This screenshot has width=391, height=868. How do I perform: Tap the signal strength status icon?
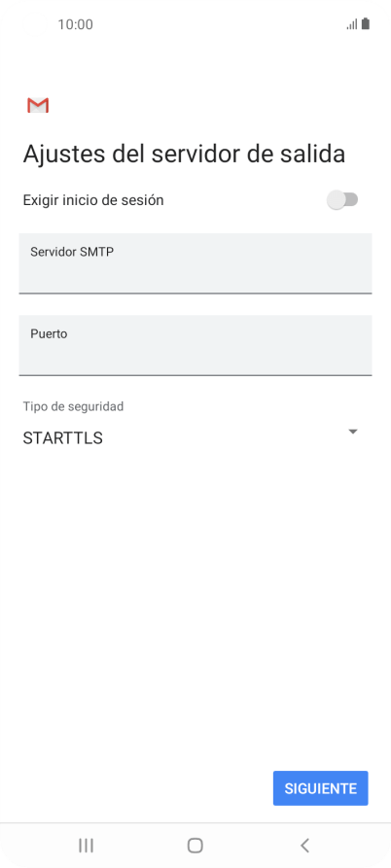(x=352, y=24)
